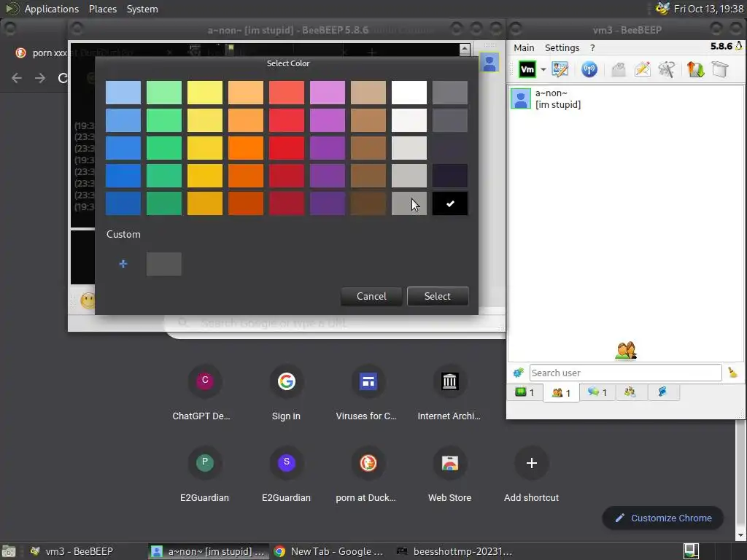
Task: Open the E2Guardian shortcut with S icon
Action: point(286,475)
